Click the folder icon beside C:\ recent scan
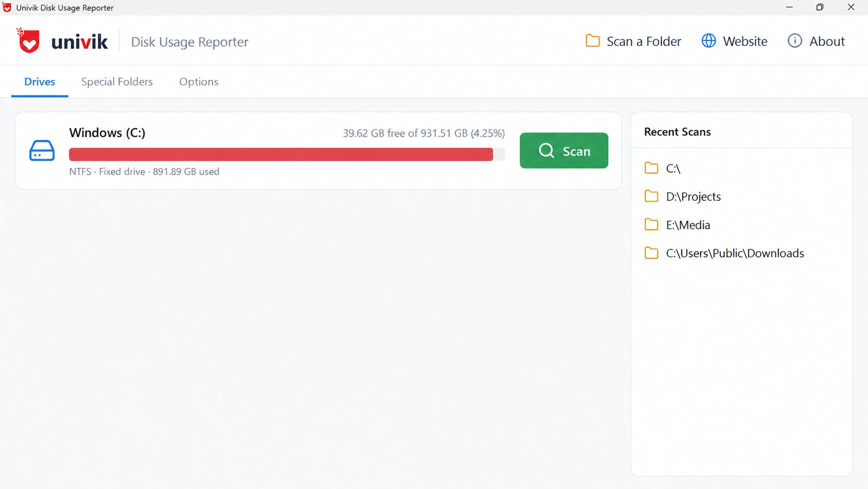The width and height of the screenshot is (868, 489). point(651,168)
